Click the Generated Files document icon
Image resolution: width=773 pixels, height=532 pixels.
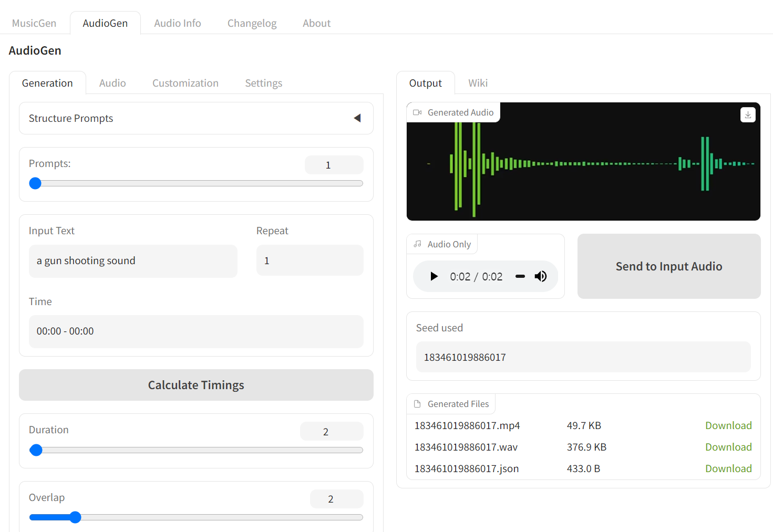click(x=417, y=404)
